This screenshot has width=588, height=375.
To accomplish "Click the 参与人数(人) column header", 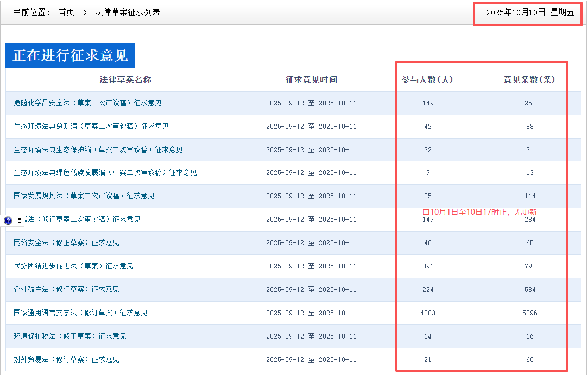I will [x=427, y=79].
